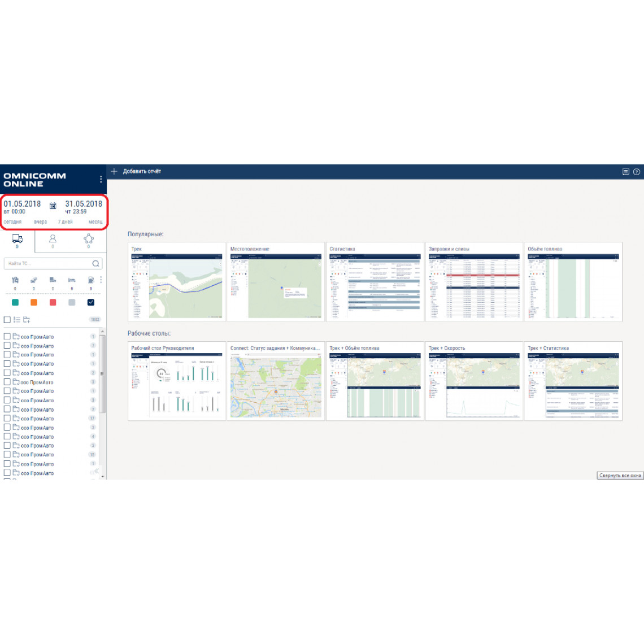Open the three-dot menu beside OMNICOMM logo
Image resolution: width=644 pixels, height=644 pixels.
(101, 179)
